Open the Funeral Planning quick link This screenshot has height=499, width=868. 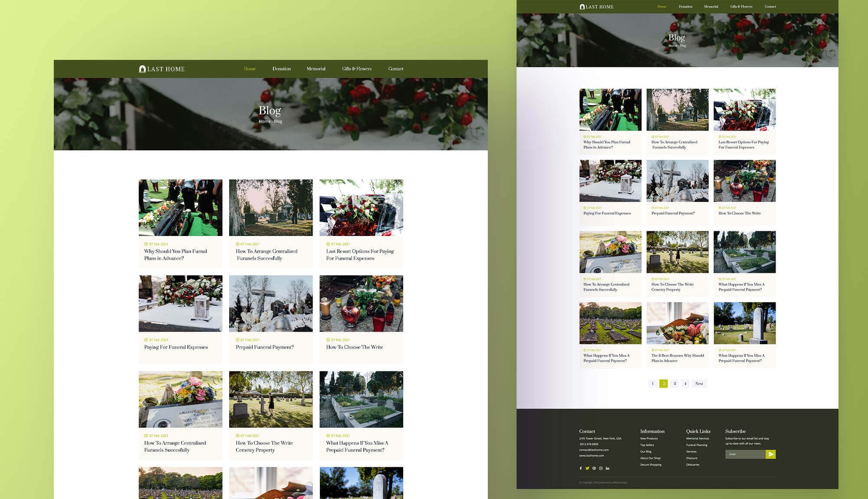(x=697, y=445)
